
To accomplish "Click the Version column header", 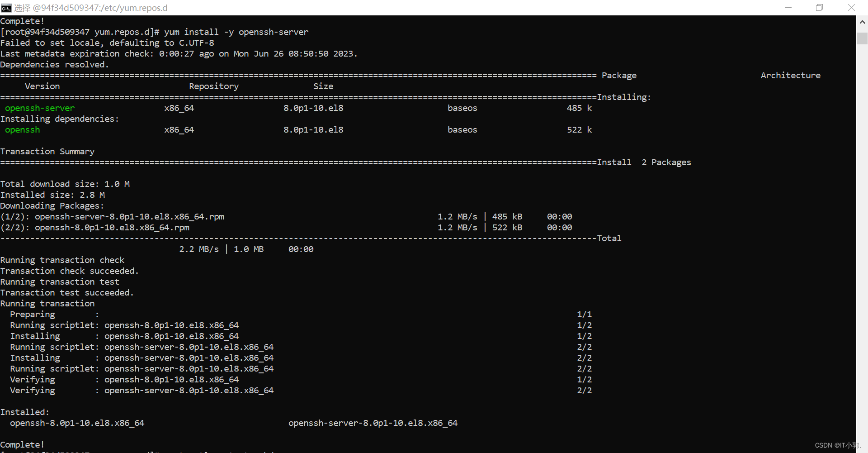I will (x=42, y=86).
